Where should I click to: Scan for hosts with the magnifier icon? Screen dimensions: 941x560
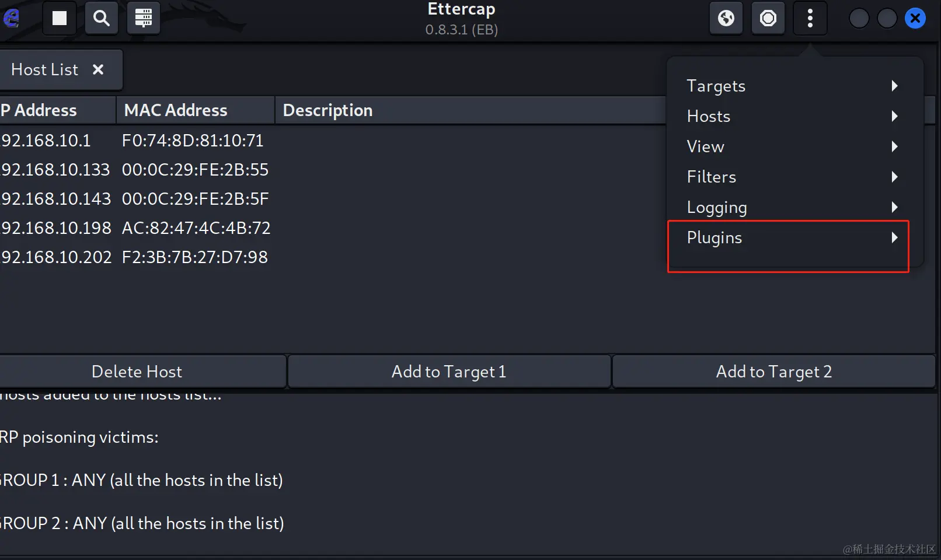point(102,19)
